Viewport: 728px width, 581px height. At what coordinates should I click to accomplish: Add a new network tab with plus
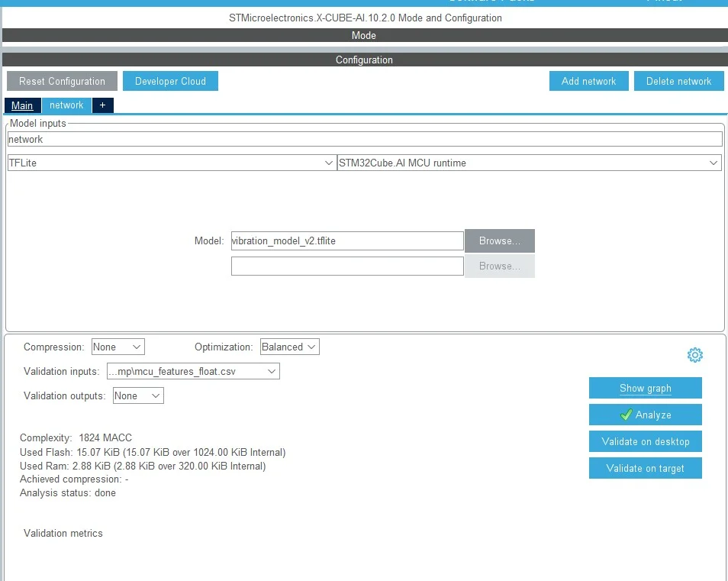102,105
